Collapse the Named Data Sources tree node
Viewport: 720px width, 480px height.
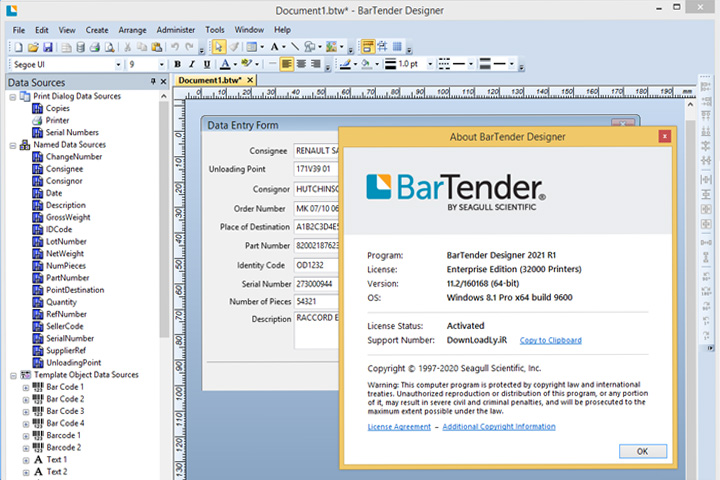point(13,146)
